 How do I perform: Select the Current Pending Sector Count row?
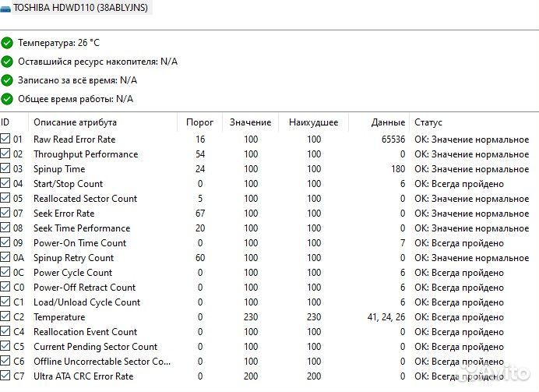point(95,347)
